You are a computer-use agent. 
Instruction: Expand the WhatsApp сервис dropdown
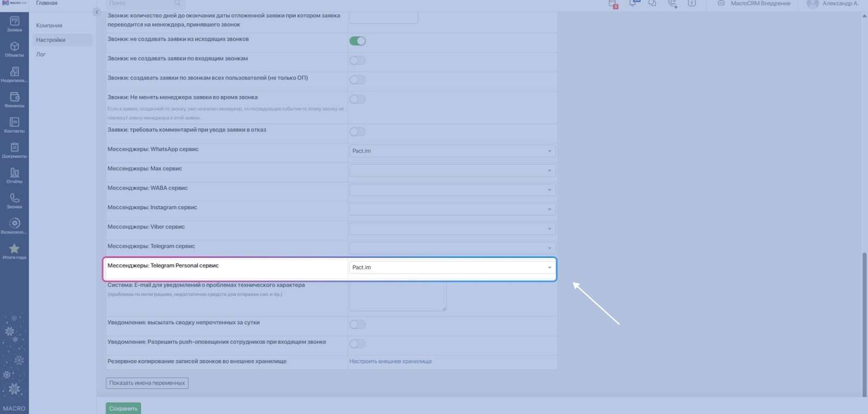pyautogui.click(x=452, y=151)
